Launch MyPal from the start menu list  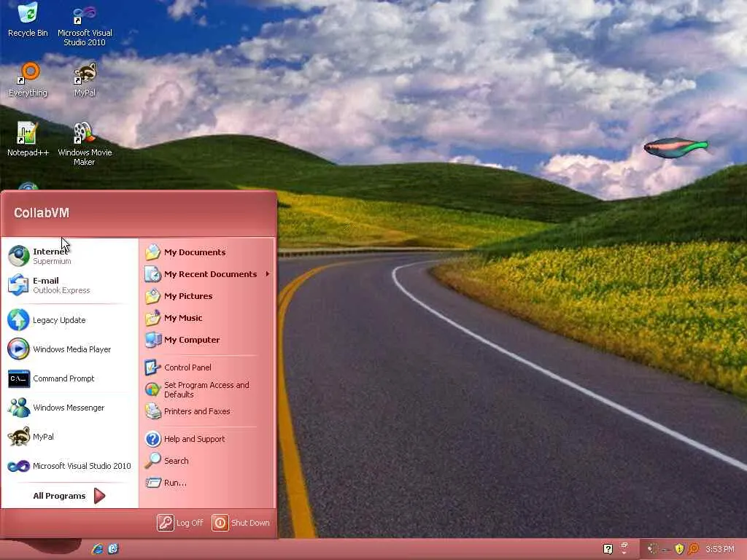point(69,437)
